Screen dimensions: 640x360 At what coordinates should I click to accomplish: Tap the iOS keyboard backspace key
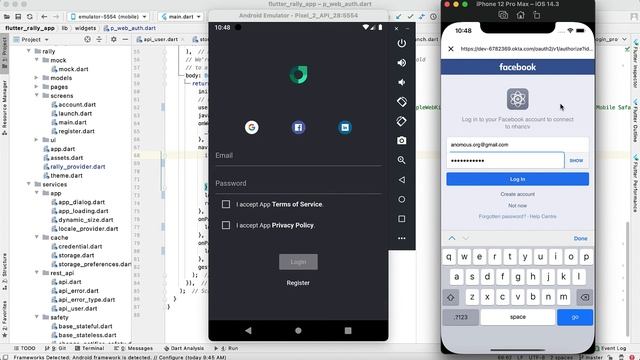click(584, 297)
